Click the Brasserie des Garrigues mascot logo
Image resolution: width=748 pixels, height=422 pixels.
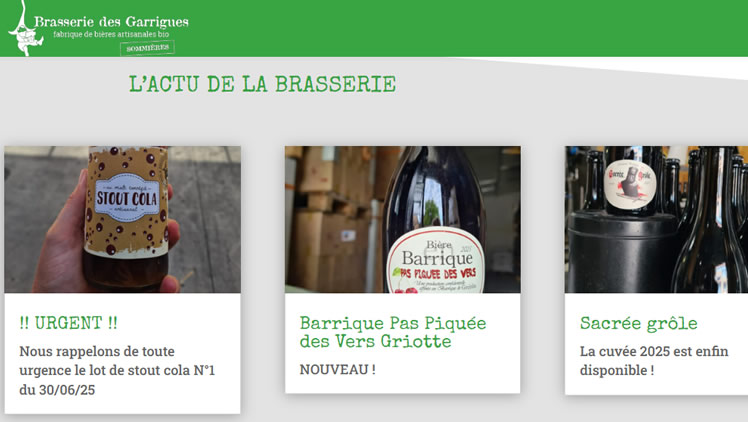click(x=25, y=29)
